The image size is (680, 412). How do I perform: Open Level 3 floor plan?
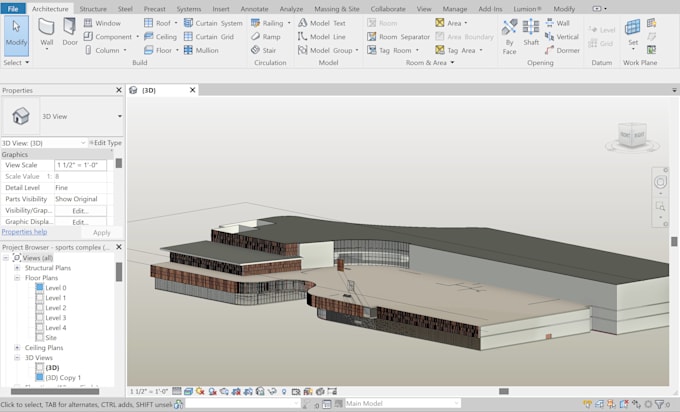click(x=56, y=317)
